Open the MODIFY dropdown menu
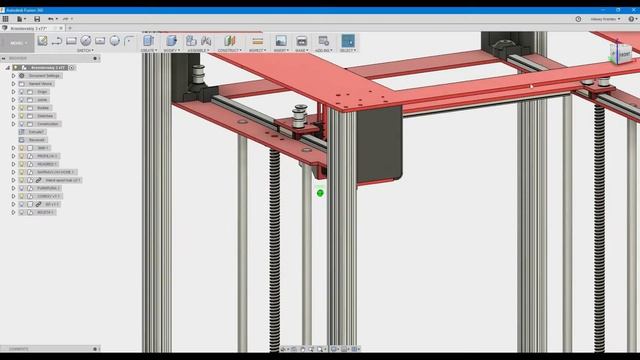 pyautogui.click(x=172, y=50)
